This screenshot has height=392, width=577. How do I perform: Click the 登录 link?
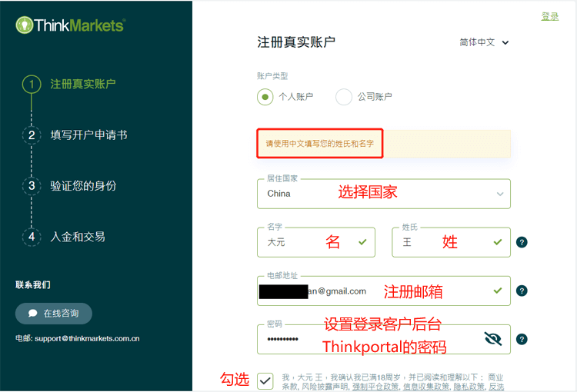pyautogui.click(x=550, y=16)
